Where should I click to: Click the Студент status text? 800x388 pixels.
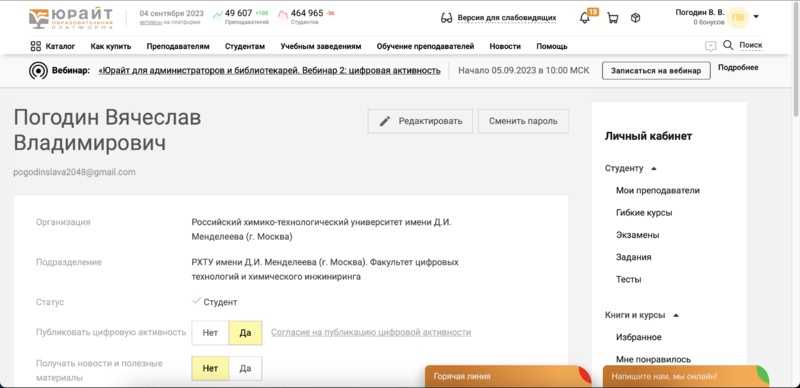tap(220, 302)
